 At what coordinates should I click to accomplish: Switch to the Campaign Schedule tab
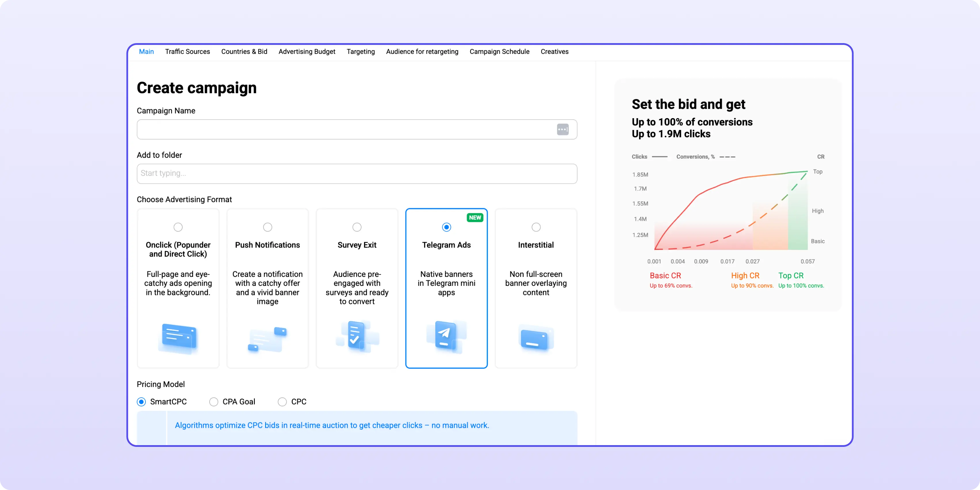(x=499, y=51)
